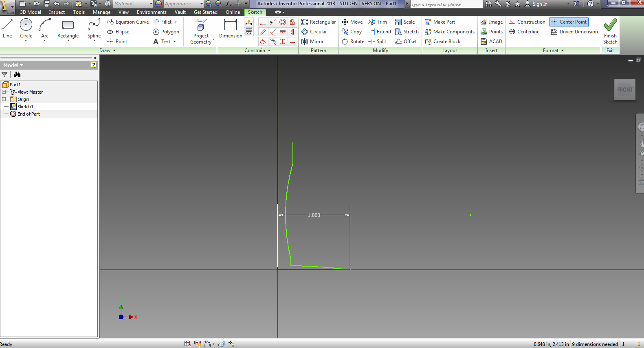Click the Stretch button
This screenshot has width=644, height=348.
(x=407, y=32)
